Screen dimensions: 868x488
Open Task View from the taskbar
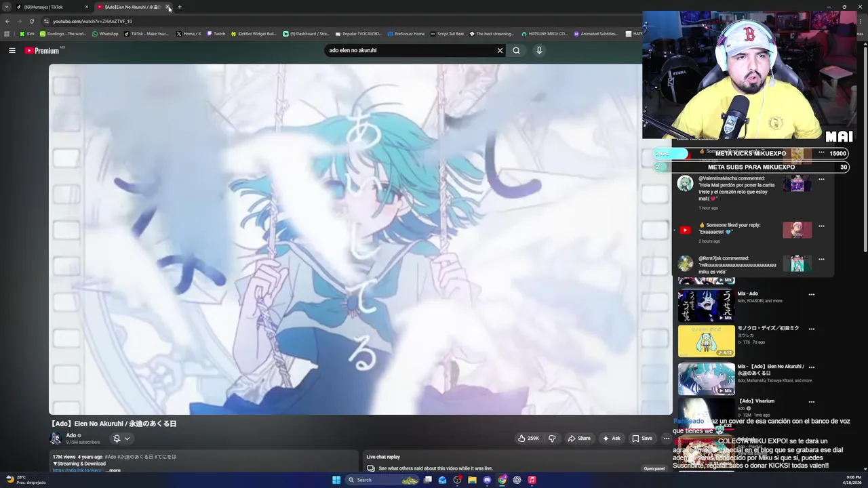click(427, 480)
